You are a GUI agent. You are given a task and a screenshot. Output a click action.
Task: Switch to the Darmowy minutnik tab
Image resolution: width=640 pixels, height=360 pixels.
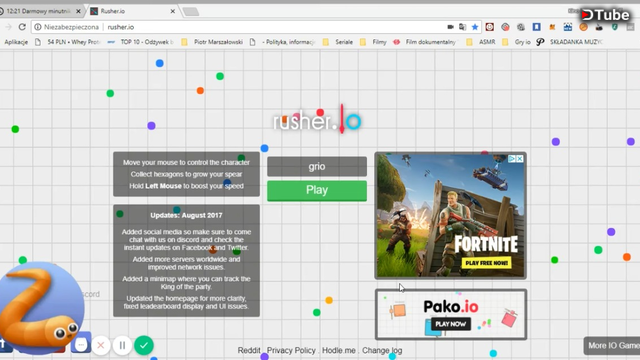(x=40, y=11)
